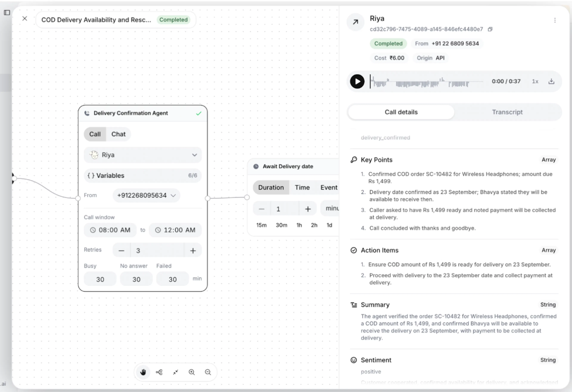Viewport: 572px width, 392px height.
Task: Change playback speed from 1x
Action: pos(535,81)
